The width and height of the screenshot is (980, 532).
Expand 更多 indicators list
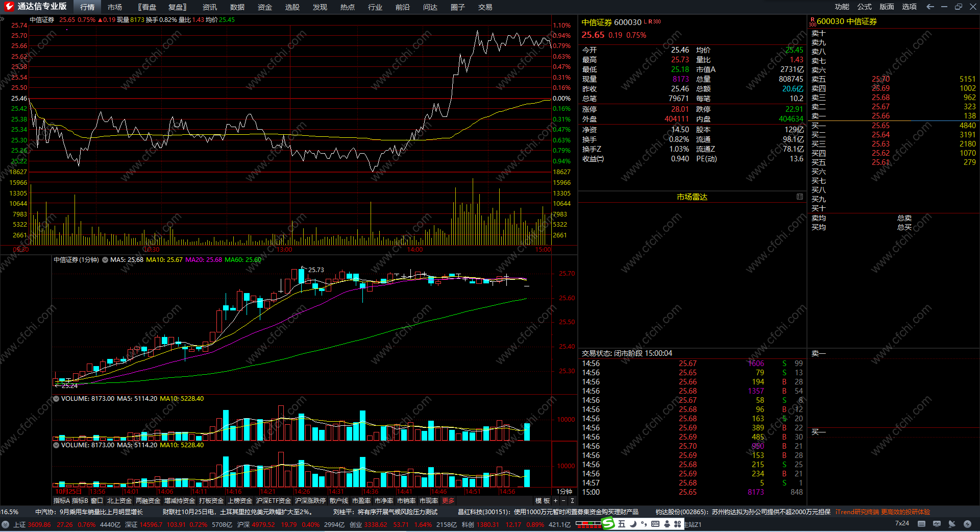click(x=448, y=501)
